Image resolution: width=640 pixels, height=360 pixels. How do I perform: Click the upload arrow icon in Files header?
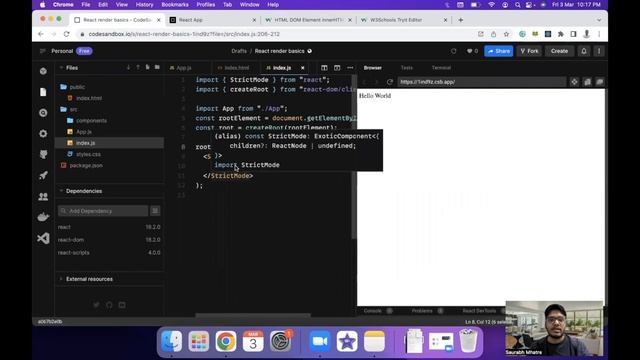tap(138, 67)
